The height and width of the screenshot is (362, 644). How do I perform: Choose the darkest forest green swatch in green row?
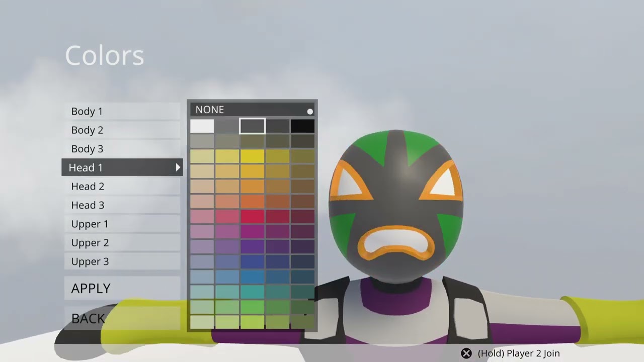tap(302, 307)
